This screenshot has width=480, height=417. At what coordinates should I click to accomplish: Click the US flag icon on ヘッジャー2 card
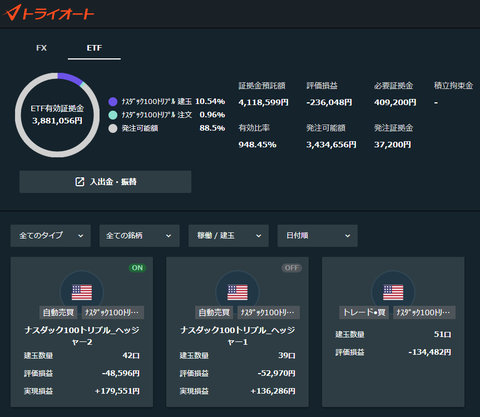point(82,292)
